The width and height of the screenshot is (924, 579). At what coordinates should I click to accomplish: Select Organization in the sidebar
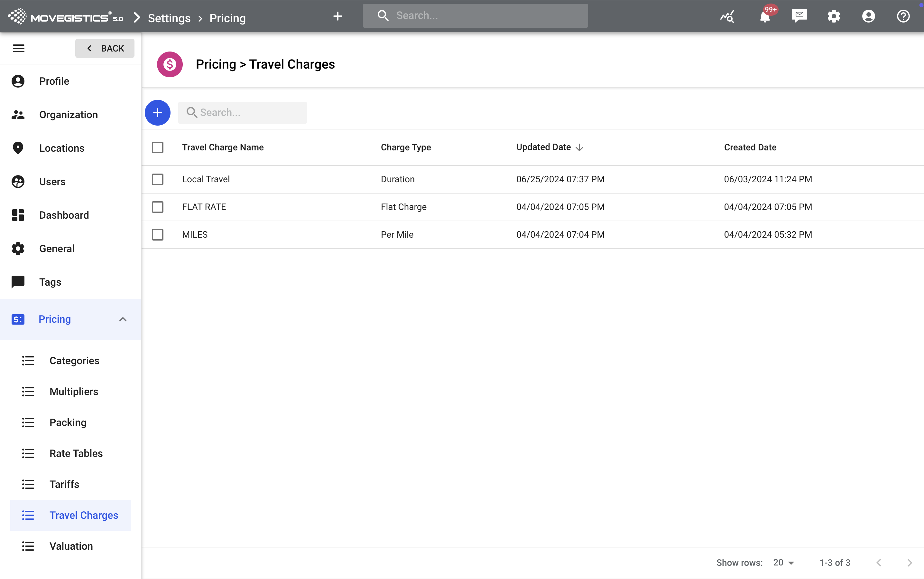point(69,115)
